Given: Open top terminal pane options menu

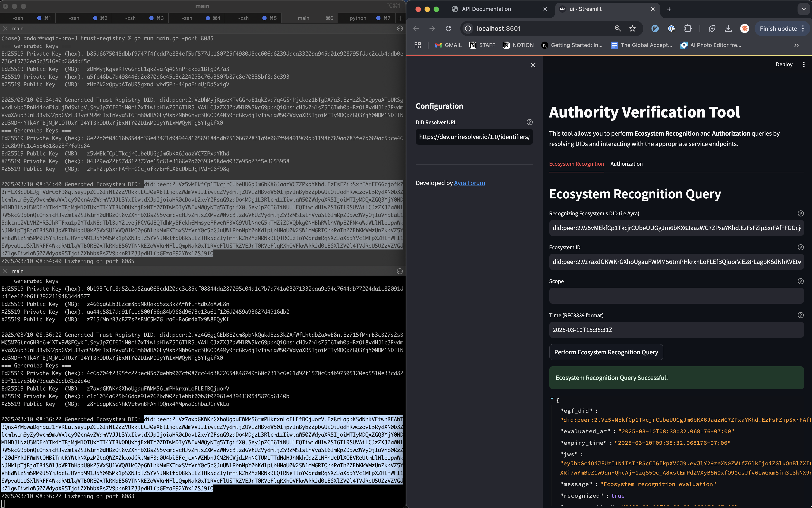Looking at the screenshot, I should 400,28.
